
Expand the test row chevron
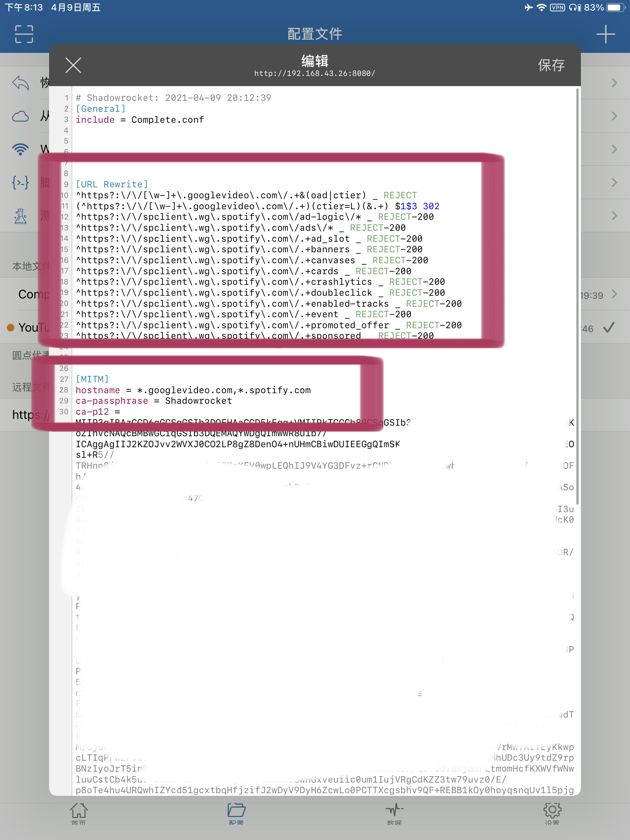(x=614, y=216)
